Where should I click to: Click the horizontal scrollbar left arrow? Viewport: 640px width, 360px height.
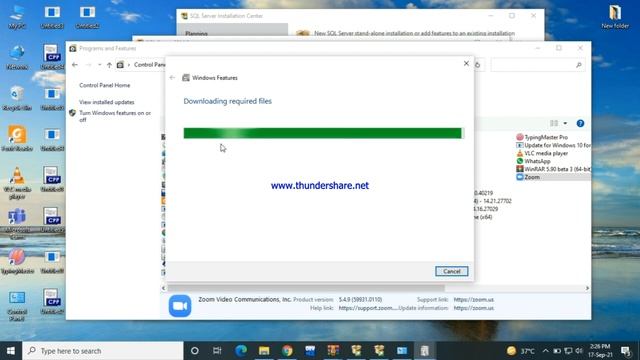pyautogui.click(x=164, y=288)
